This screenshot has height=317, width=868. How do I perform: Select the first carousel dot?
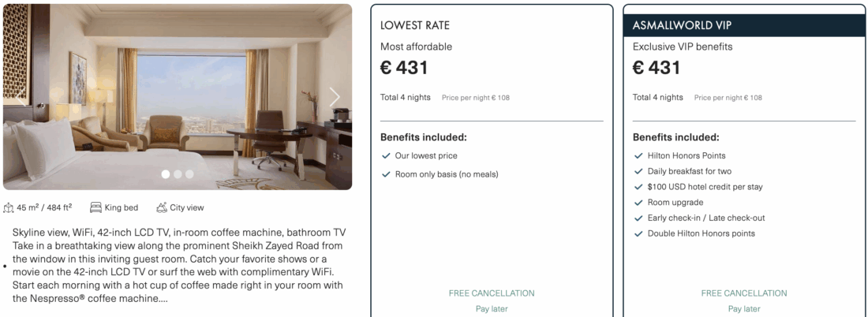click(x=166, y=174)
